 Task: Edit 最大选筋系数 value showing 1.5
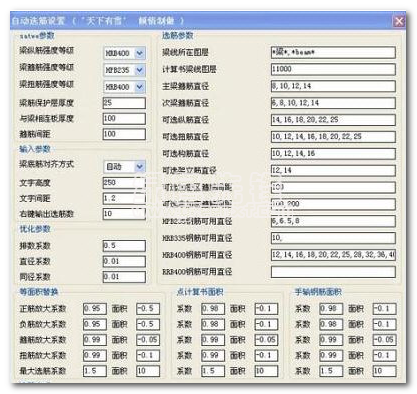pyautogui.click(x=95, y=371)
